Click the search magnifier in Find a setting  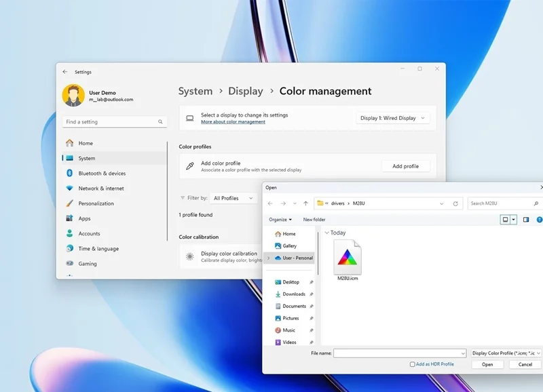(x=160, y=122)
